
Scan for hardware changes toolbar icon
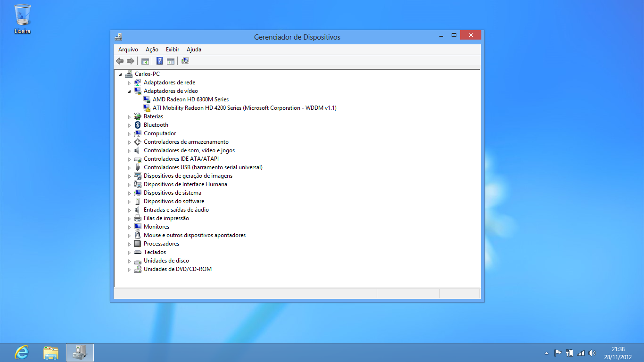185,61
